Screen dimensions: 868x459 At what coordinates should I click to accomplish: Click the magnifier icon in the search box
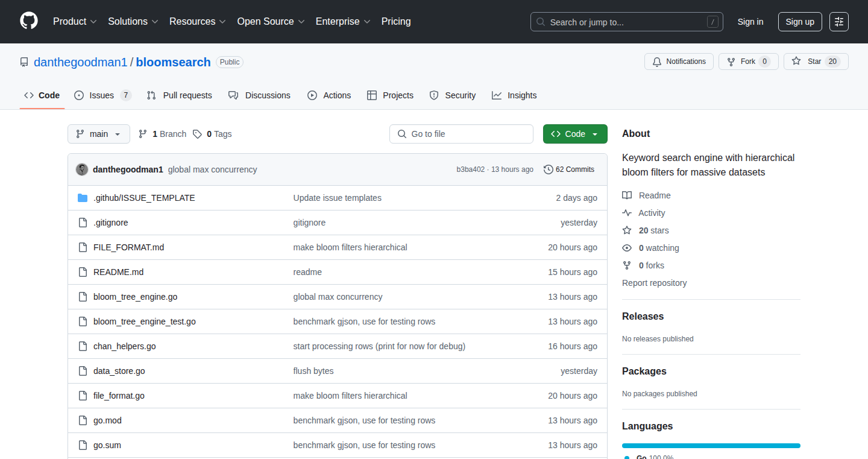541,22
